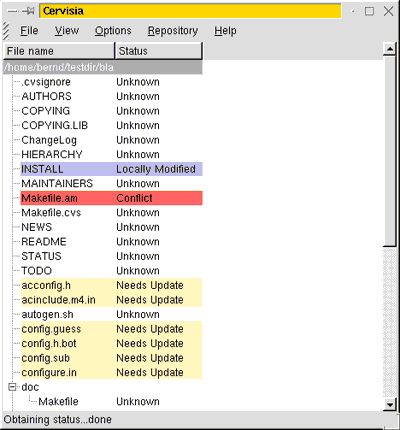Click the window menu dash icon in title bar
This screenshot has width=400, height=430.
tap(12, 11)
